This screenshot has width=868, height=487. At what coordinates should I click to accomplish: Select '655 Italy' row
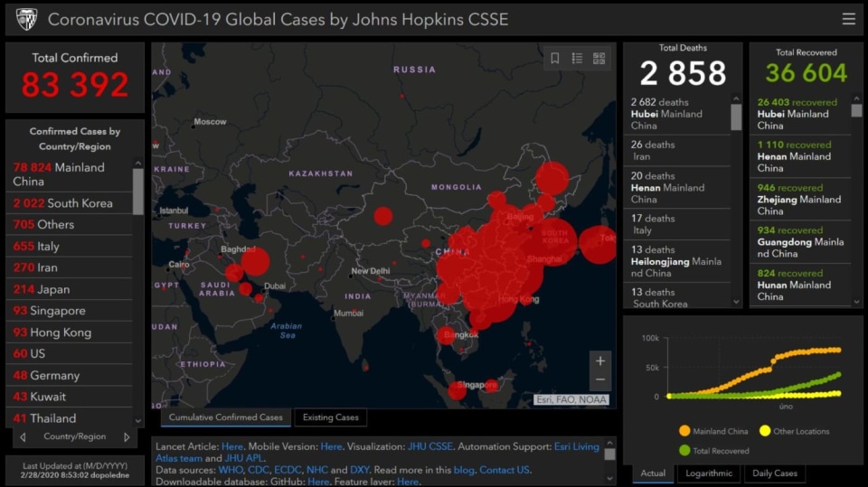(x=70, y=246)
